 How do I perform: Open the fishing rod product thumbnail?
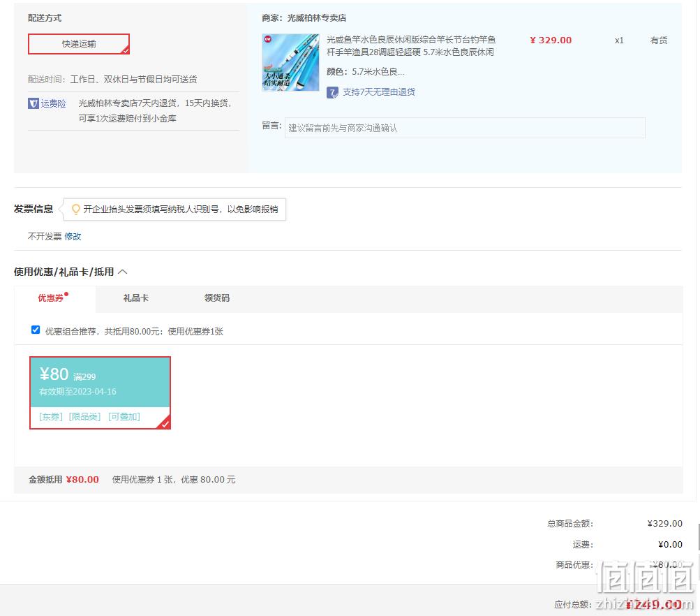[x=290, y=63]
